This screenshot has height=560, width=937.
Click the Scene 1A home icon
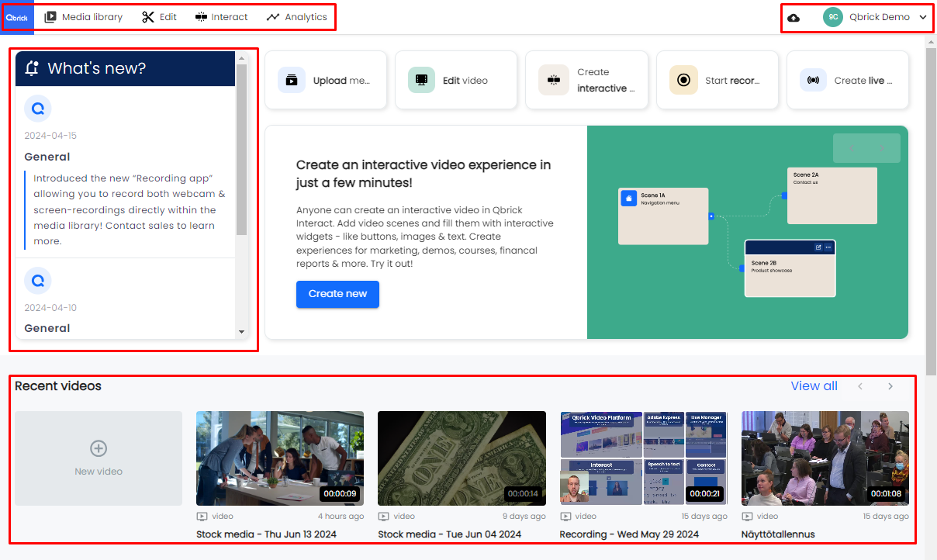pyautogui.click(x=629, y=199)
